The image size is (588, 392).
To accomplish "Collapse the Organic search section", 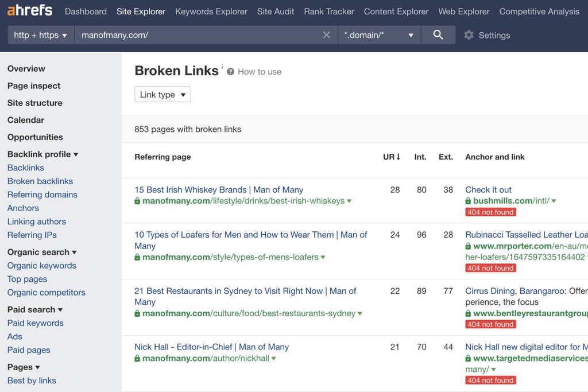I will pyautogui.click(x=74, y=253).
